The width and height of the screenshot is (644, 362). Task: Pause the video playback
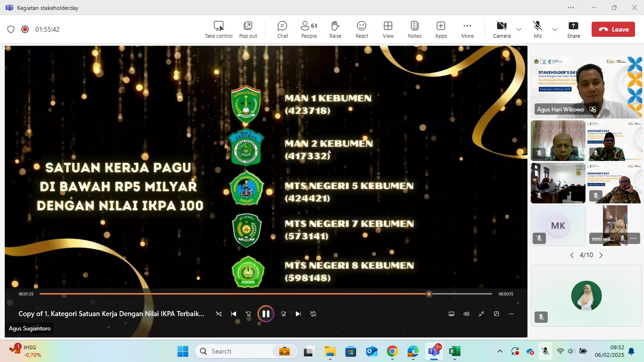[x=266, y=314]
